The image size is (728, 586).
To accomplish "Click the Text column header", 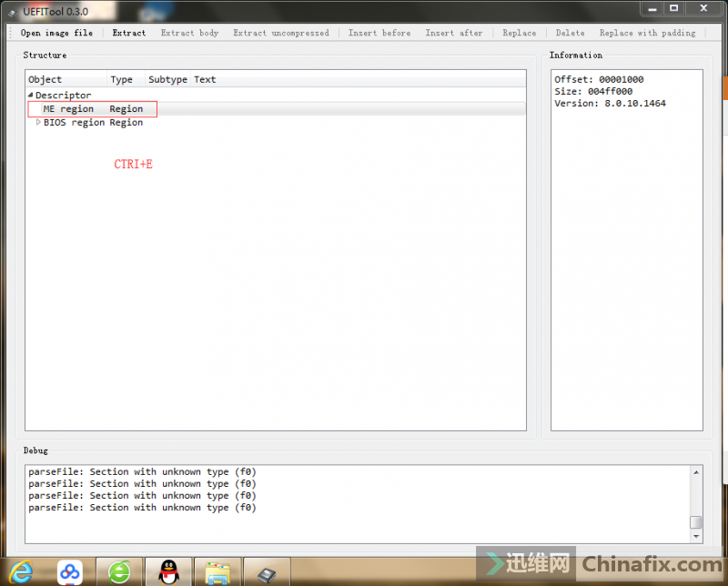I will tap(358, 79).
